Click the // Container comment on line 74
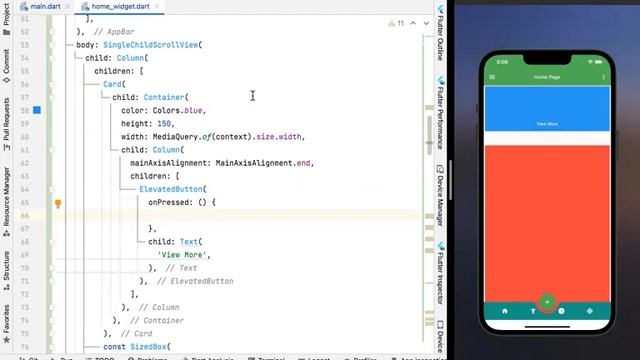 click(157, 321)
